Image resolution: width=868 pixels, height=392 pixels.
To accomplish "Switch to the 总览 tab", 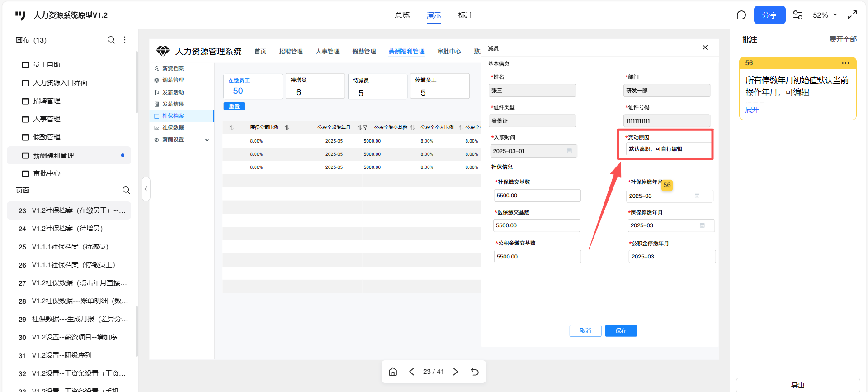I will point(402,15).
